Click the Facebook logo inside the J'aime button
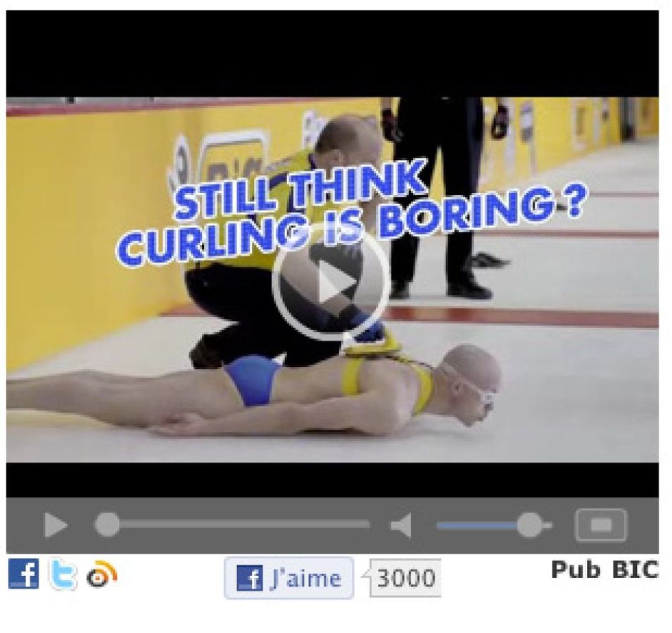Viewport: 672px width, 633px height. [249, 577]
